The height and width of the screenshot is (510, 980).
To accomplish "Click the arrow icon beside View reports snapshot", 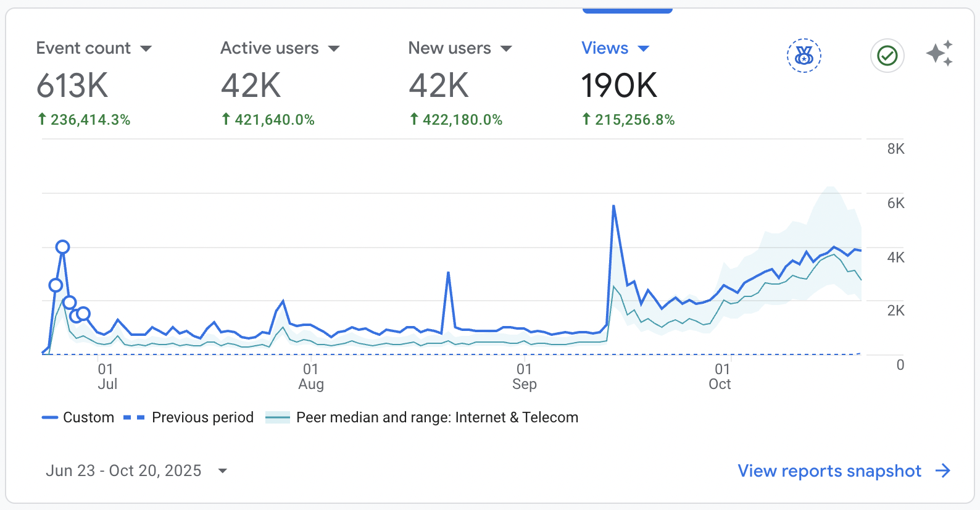I will [943, 471].
